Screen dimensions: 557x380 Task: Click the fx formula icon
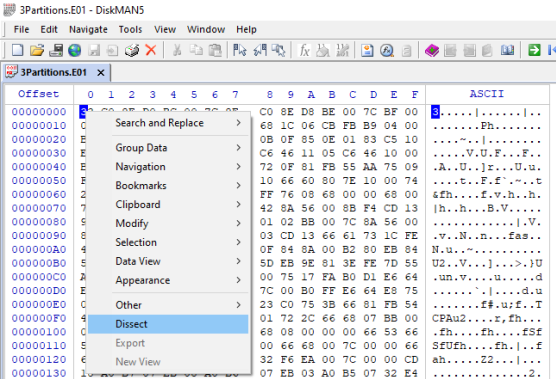304,50
